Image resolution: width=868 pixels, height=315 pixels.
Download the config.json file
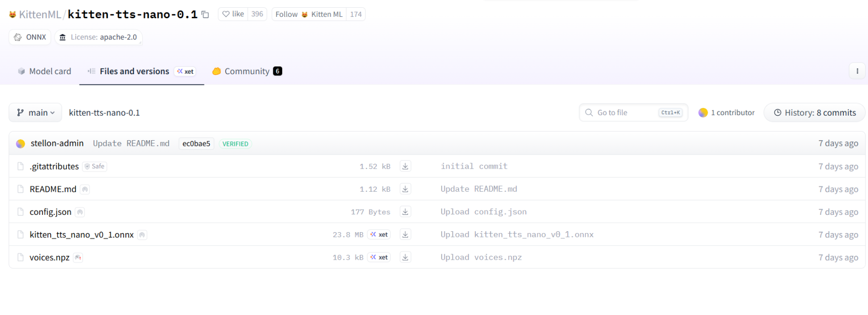point(406,211)
